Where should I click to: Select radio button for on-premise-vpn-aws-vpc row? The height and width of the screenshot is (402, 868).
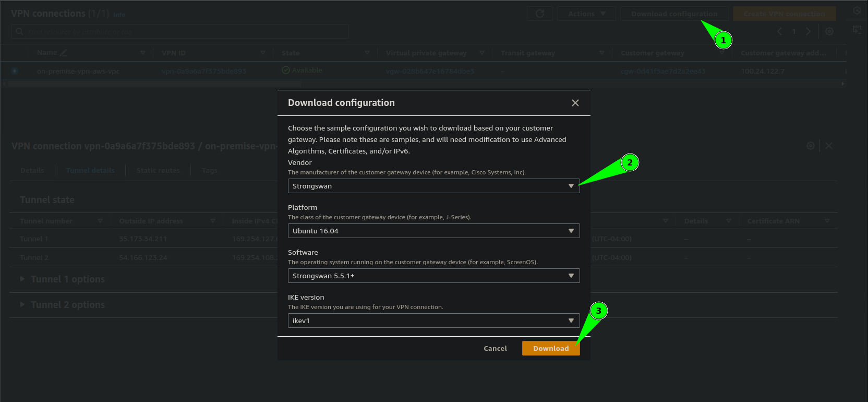coord(15,70)
